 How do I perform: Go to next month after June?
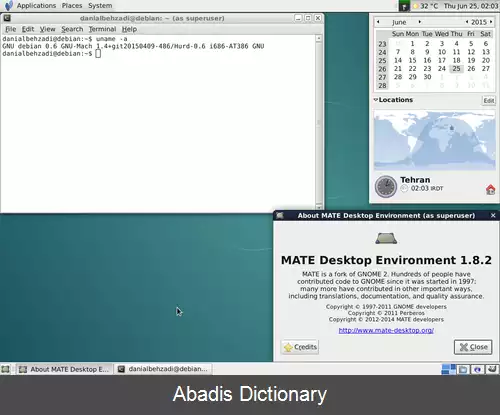tap(419, 22)
